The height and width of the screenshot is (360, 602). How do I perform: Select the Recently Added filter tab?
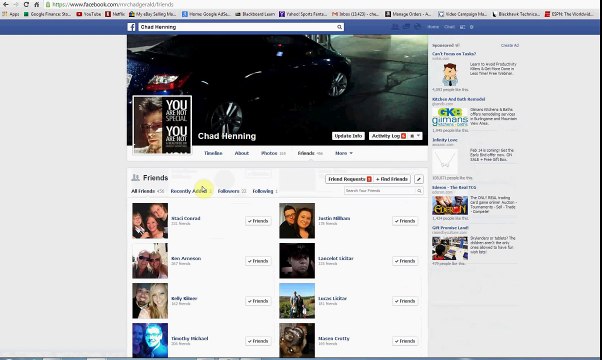pos(191,191)
